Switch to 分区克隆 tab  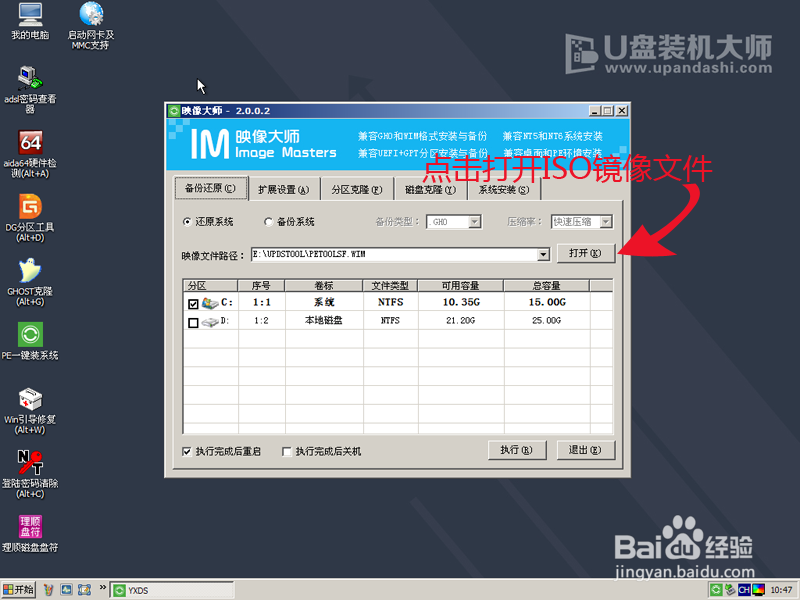357,190
